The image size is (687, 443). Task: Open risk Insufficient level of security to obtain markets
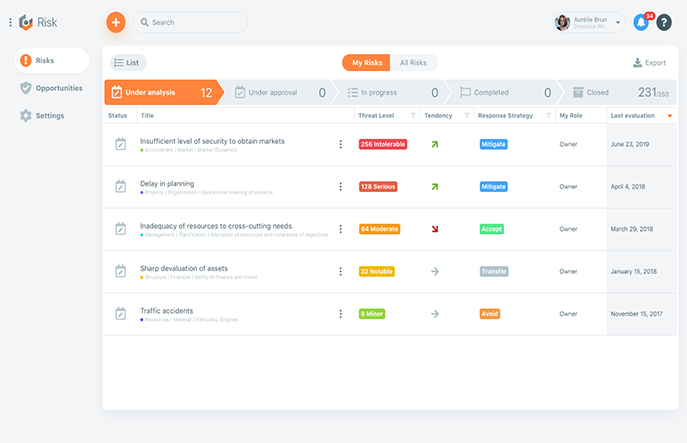click(x=212, y=141)
